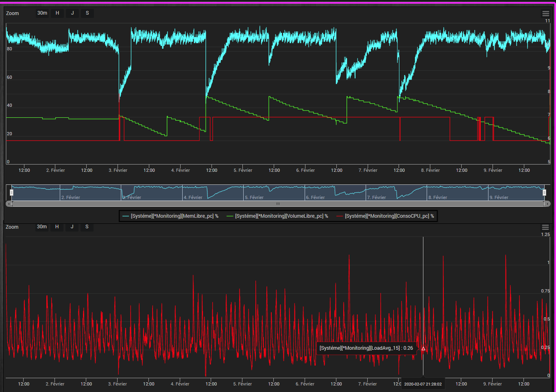Choose J zoom range on top chart
Image resolution: width=556 pixels, height=392 pixels.
72,13
